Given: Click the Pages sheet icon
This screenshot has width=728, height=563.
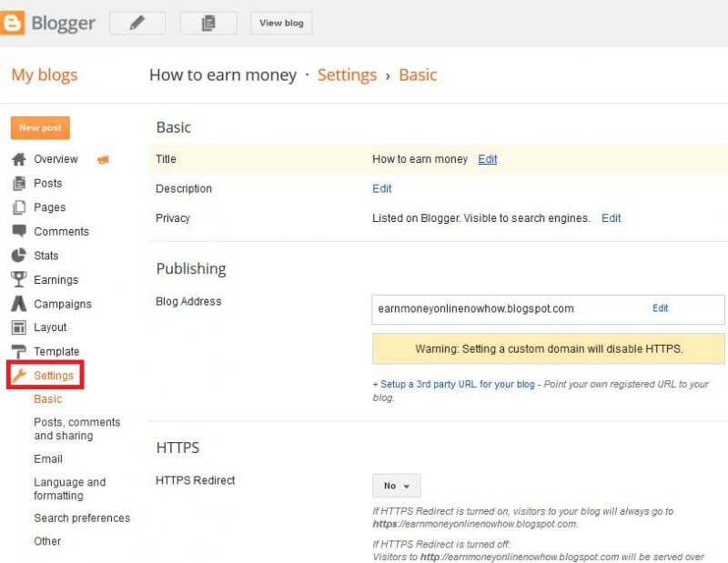Looking at the screenshot, I should [x=19, y=207].
